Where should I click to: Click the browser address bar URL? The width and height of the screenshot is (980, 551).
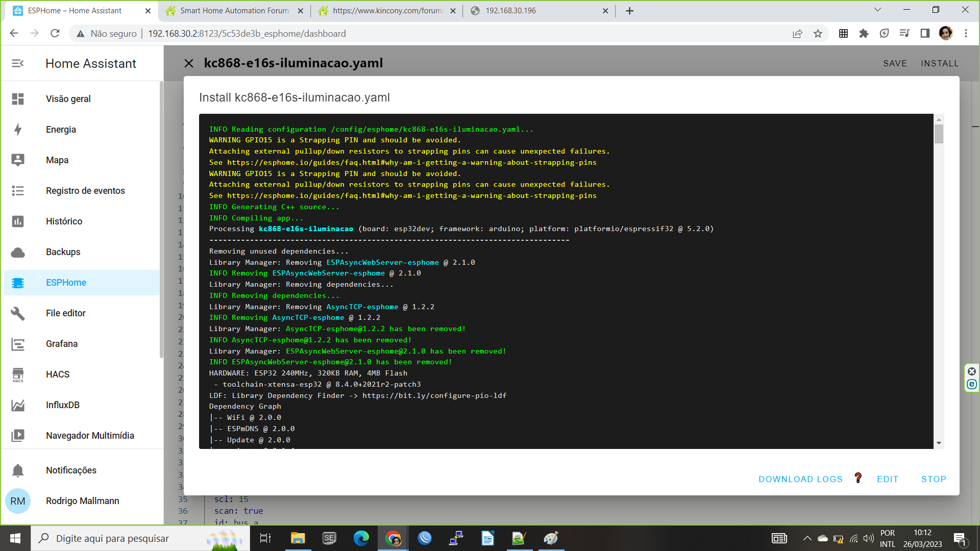[247, 34]
